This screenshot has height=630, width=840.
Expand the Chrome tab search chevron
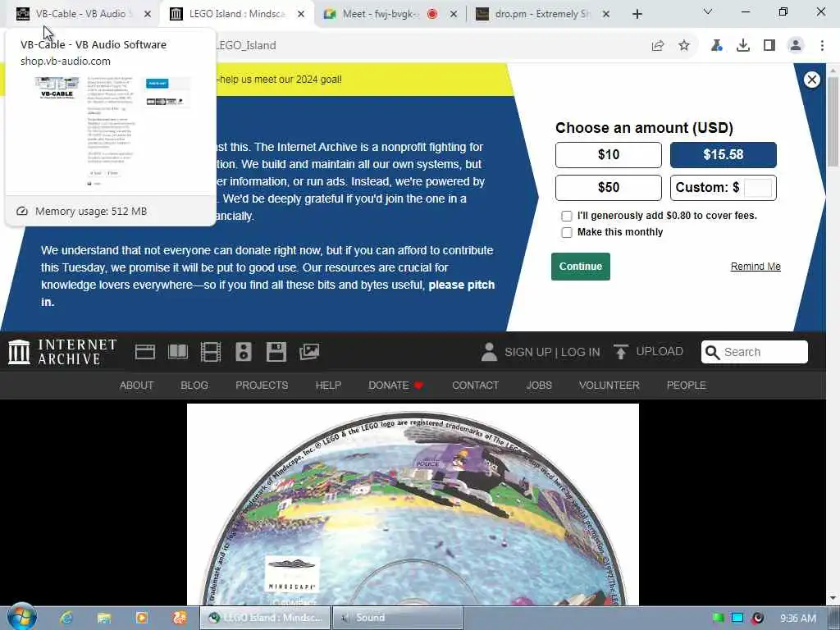(708, 11)
